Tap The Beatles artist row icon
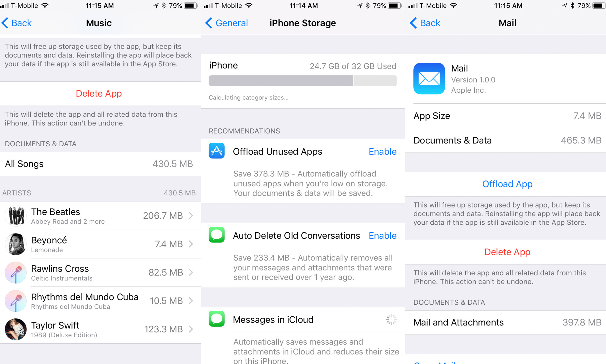 click(x=16, y=215)
